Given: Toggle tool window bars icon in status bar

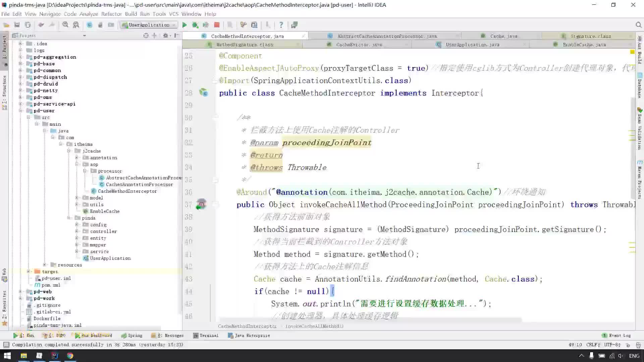Looking at the screenshot, I should 6,345.
